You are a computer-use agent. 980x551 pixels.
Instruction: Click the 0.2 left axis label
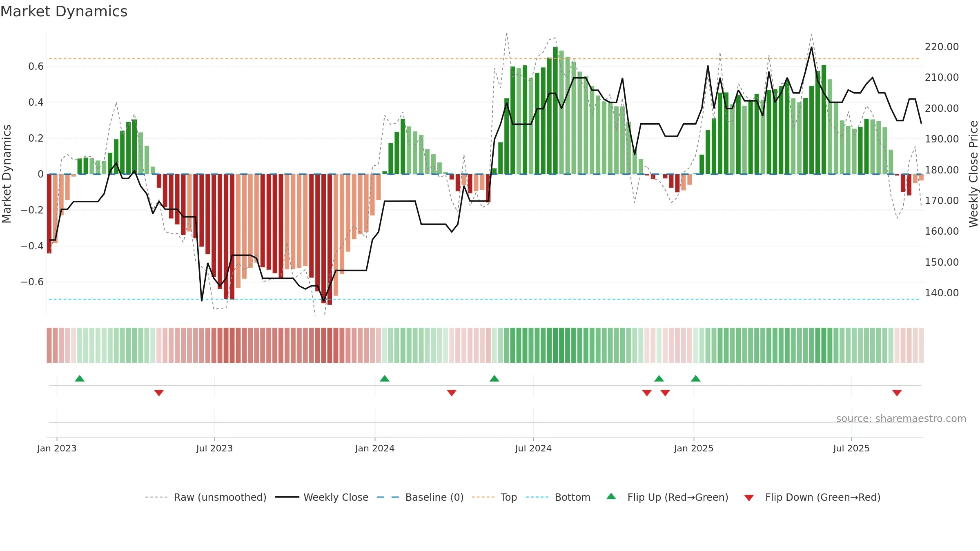tap(36, 138)
